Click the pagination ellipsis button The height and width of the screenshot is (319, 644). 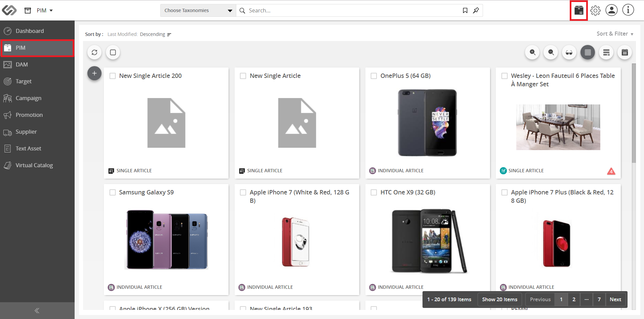pyautogui.click(x=587, y=300)
